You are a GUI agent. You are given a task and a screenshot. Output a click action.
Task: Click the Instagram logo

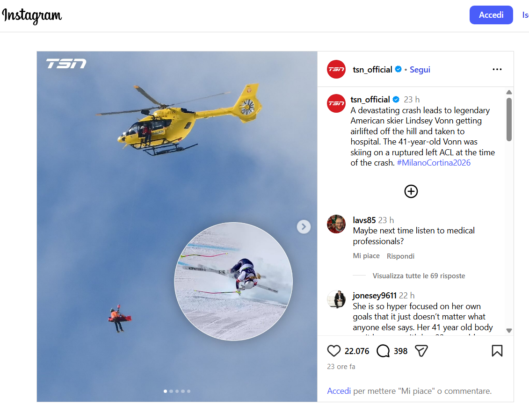32,15
